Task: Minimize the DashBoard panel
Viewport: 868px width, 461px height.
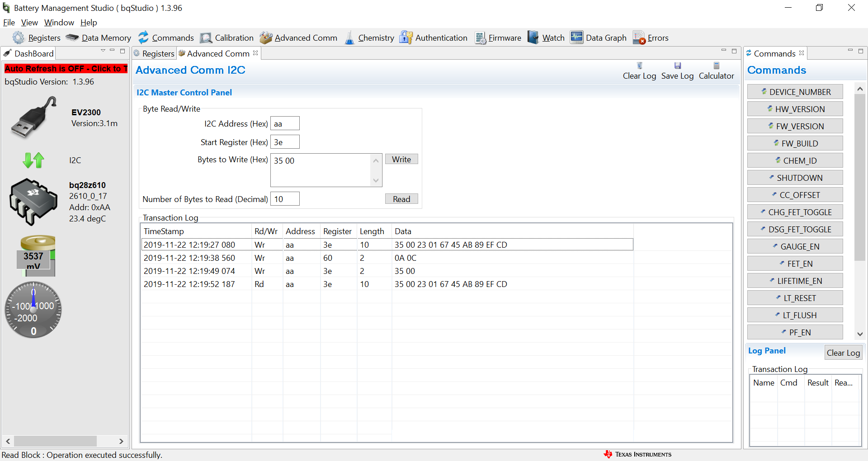Action: pos(112,51)
